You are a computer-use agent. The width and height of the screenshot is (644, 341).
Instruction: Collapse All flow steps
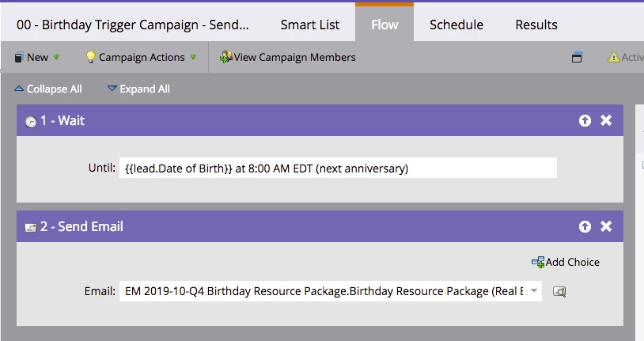pyautogui.click(x=47, y=89)
